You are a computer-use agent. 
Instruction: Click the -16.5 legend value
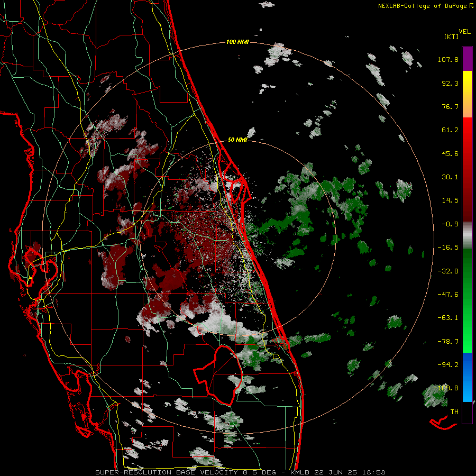pyautogui.click(x=448, y=248)
